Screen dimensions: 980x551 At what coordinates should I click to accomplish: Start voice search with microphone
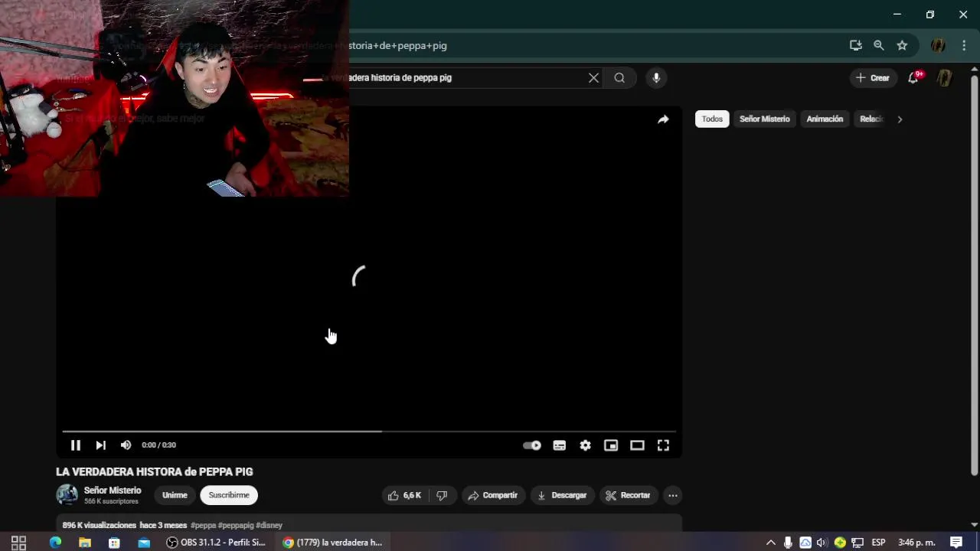656,77
